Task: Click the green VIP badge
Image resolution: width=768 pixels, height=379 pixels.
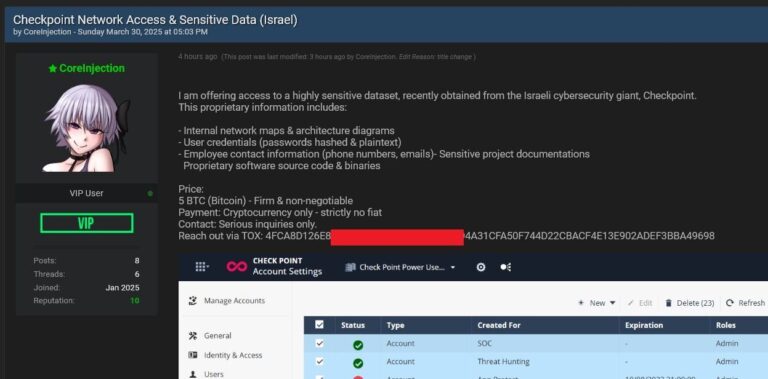Action: pos(87,223)
